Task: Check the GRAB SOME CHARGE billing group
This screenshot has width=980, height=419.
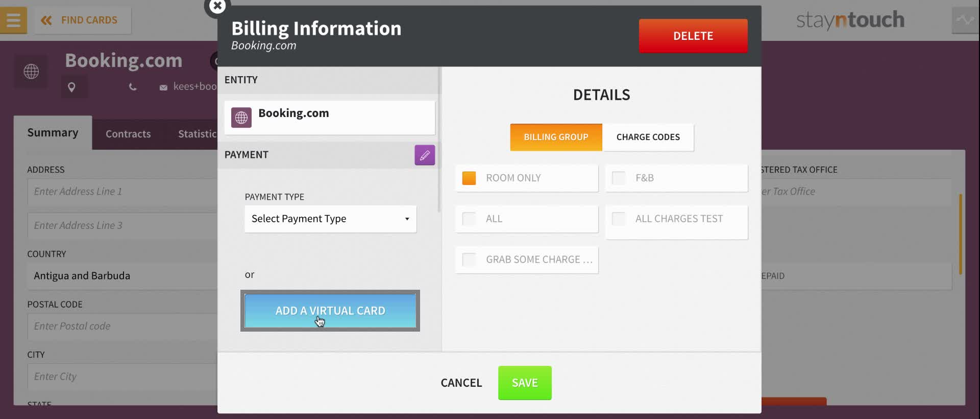Action: pos(469,260)
